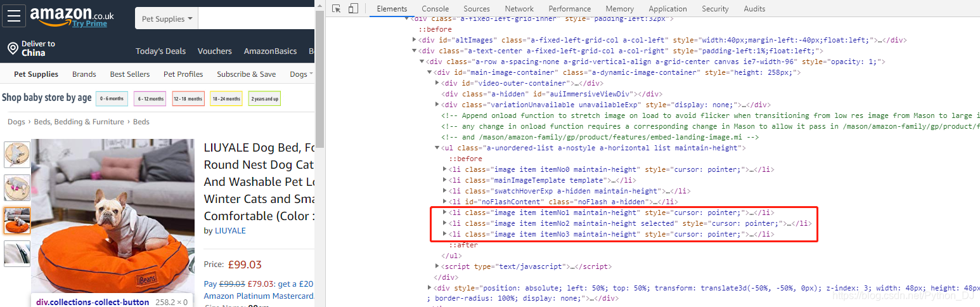Expand the li itemNo2 selected node

pyautogui.click(x=444, y=223)
